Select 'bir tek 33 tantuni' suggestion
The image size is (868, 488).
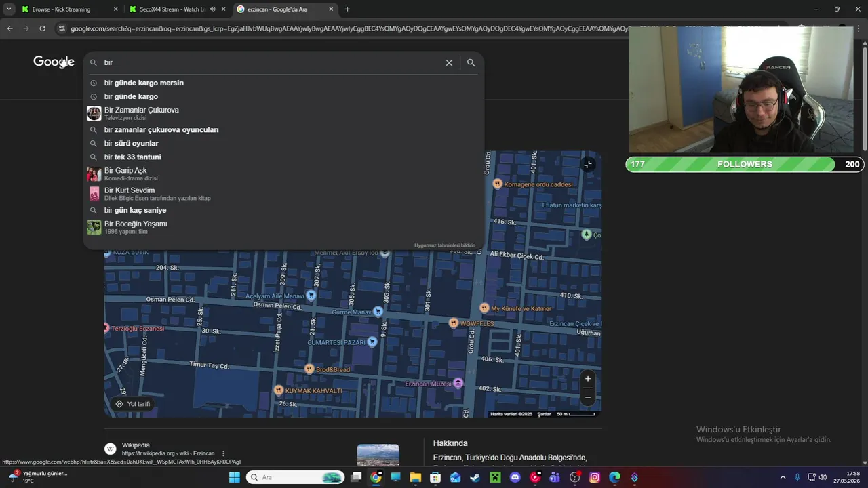[x=283, y=157]
